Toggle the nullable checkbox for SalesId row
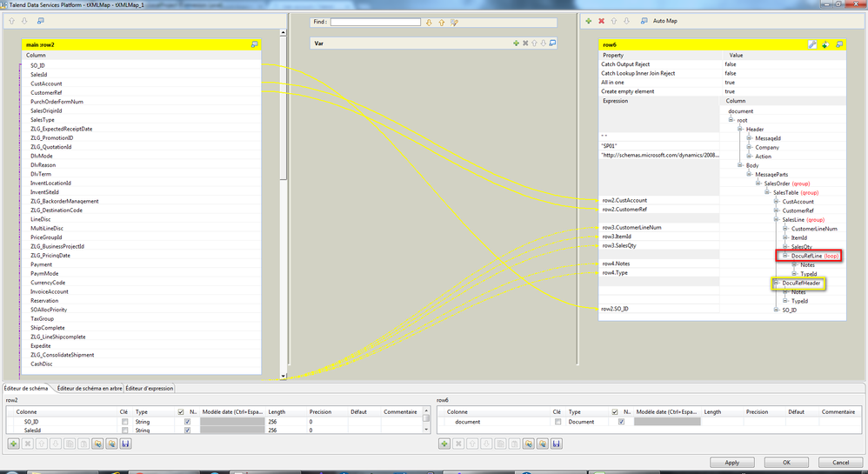This screenshot has height=474, width=868. click(187, 431)
